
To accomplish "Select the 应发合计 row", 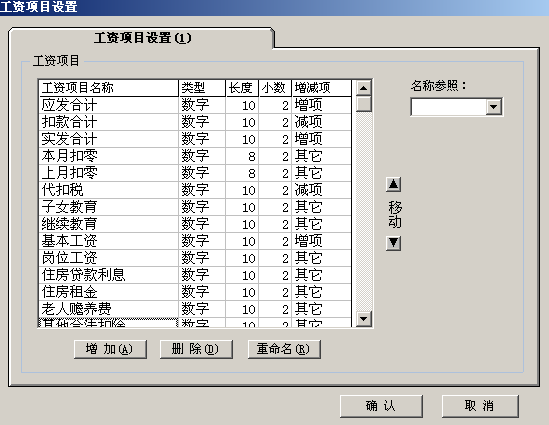I will coord(195,105).
